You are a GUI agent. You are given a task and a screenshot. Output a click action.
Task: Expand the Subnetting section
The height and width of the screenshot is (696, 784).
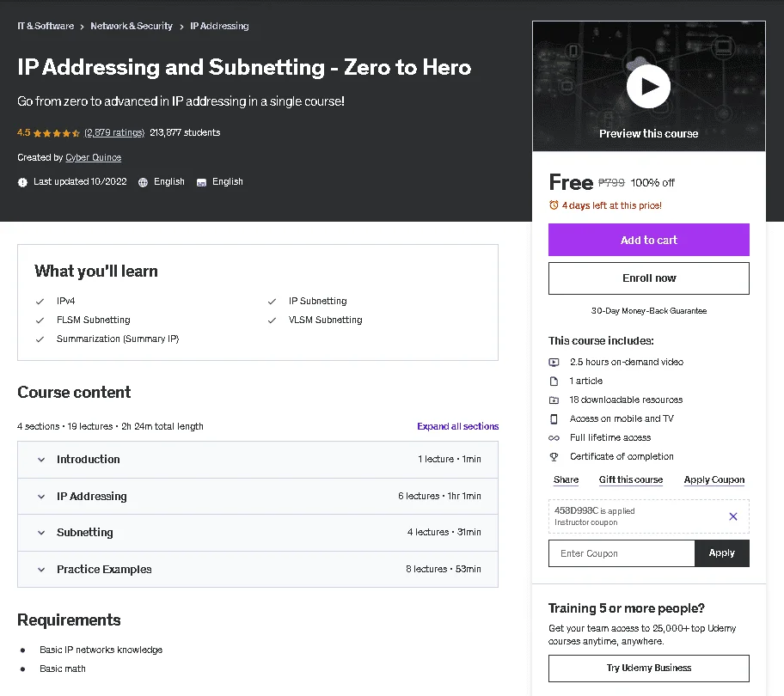[x=258, y=533]
